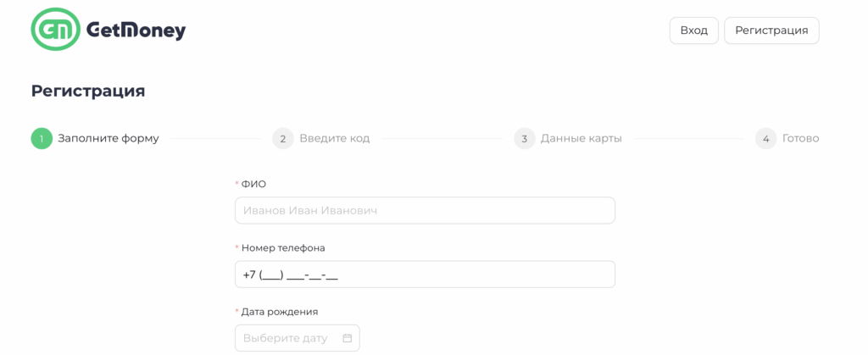The width and height of the screenshot is (868, 355).
Task: Click the Регистрация page heading
Action: click(x=88, y=92)
